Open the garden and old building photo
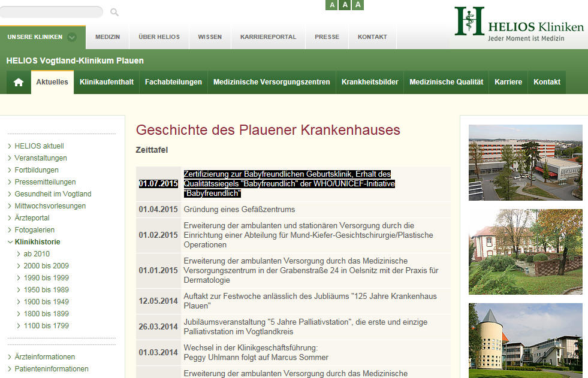Image resolution: width=588 pixels, height=378 pixels. coord(526,252)
